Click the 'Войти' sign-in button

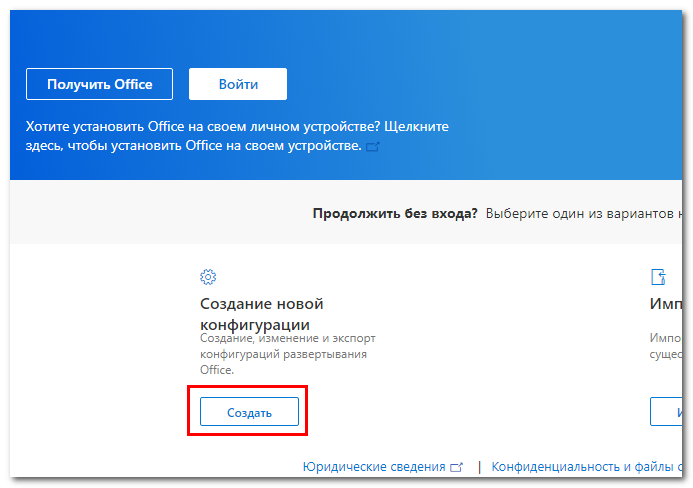click(238, 84)
